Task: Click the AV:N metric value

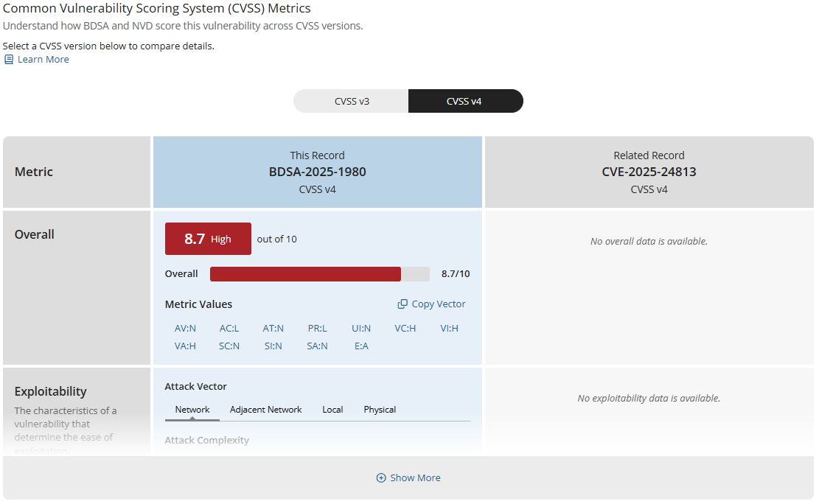Action: [x=186, y=329]
